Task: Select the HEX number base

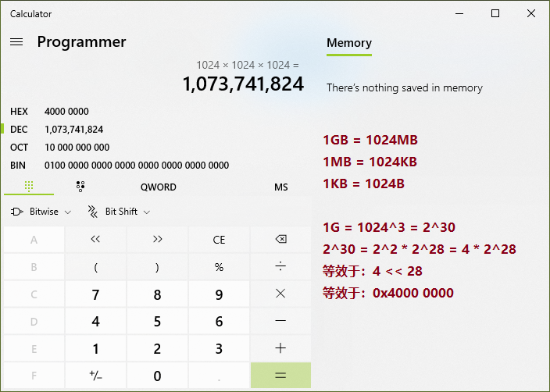Action: click(155, 112)
